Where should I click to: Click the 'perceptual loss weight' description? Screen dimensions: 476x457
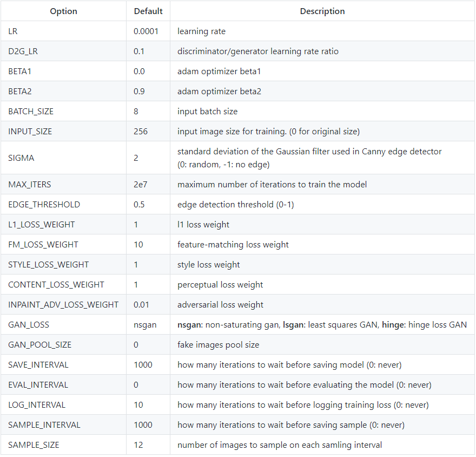(220, 285)
